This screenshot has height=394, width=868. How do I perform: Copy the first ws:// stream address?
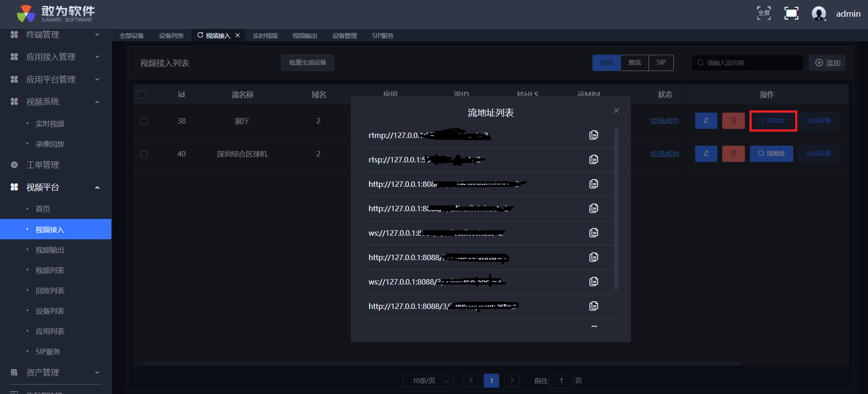[593, 233]
